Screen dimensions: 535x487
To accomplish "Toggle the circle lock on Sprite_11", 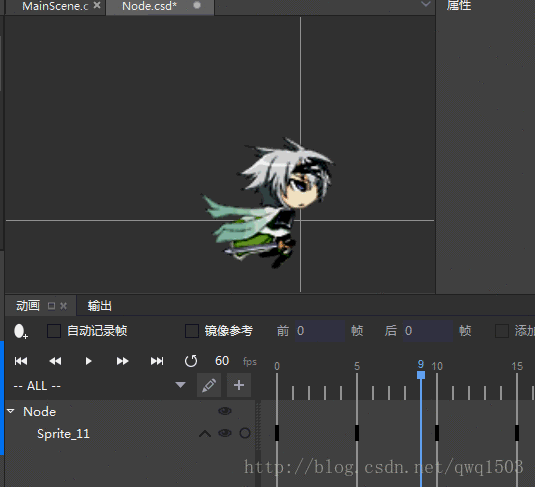I will click(x=245, y=433).
